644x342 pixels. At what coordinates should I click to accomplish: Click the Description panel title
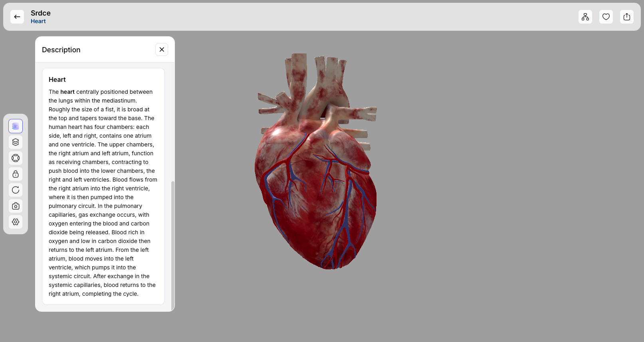point(61,50)
